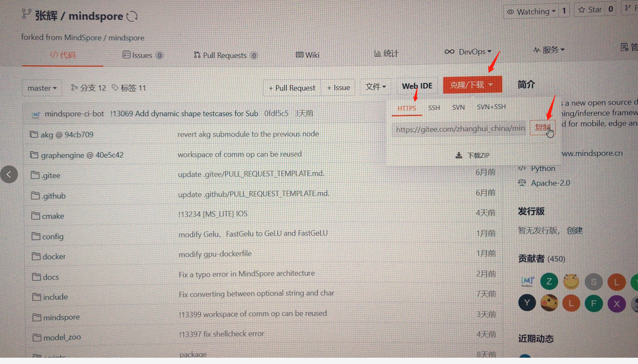Click the Star button
The width and height of the screenshot is (638, 364).
tap(590, 10)
